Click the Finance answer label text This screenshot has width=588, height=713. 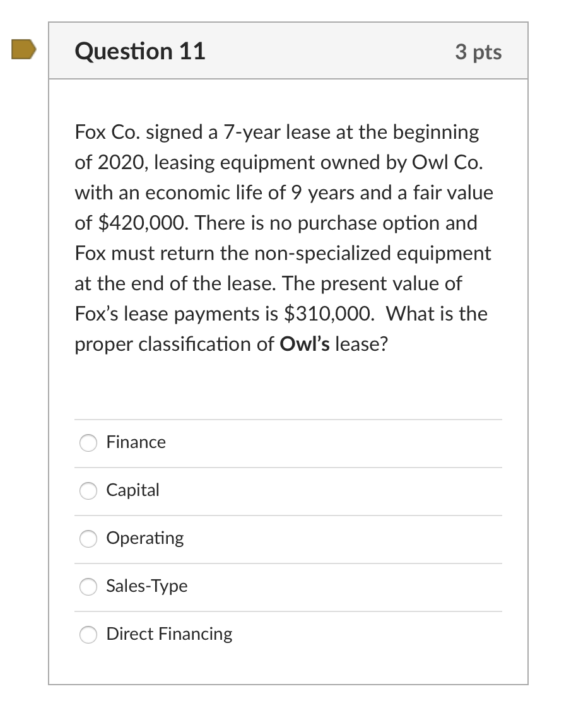tap(136, 443)
